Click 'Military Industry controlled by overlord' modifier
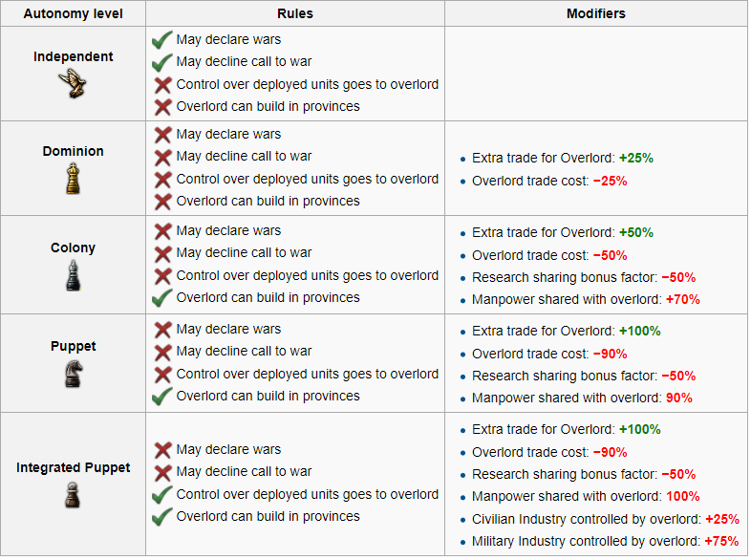Screen dimensions: 751x560 [x=586, y=541]
